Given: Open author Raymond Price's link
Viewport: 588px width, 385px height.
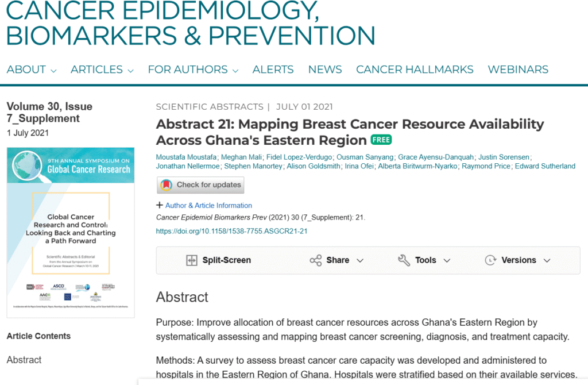Looking at the screenshot, I should (x=486, y=166).
